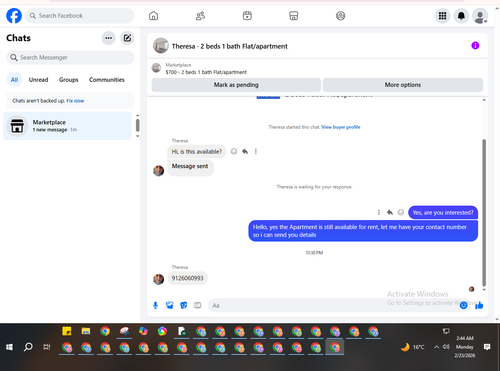Screen dimensions: 500x371
Task: Go to Facebook Home feed icon
Action: point(153,16)
